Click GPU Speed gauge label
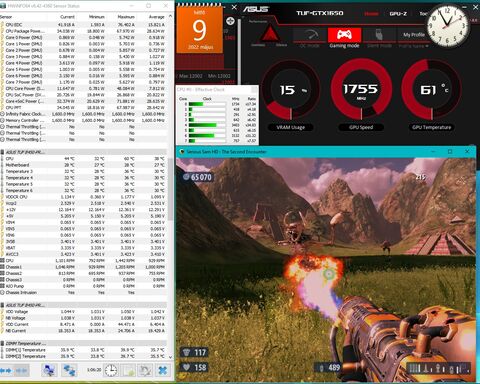The image size is (480, 384). point(361,127)
